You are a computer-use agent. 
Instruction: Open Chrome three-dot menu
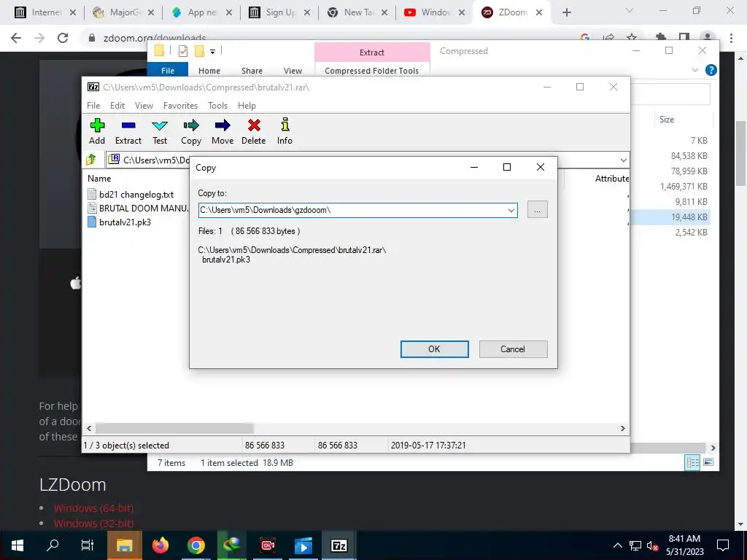point(731,38)
